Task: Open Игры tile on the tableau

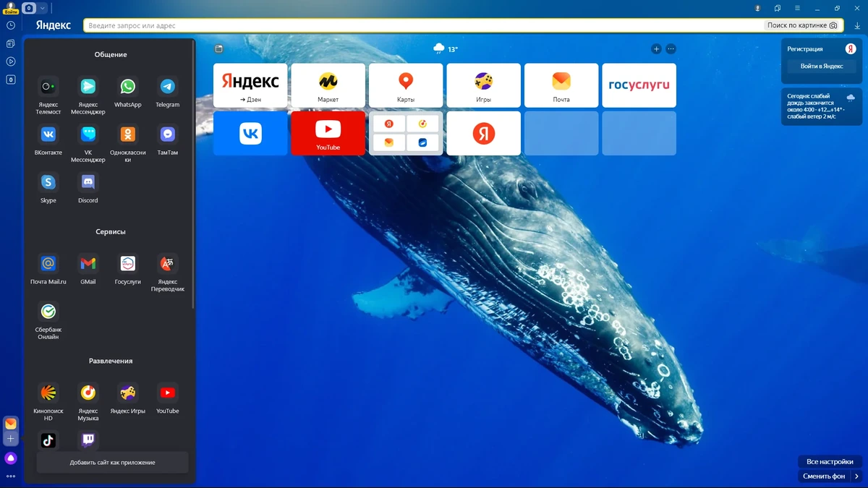Action: 483,85
